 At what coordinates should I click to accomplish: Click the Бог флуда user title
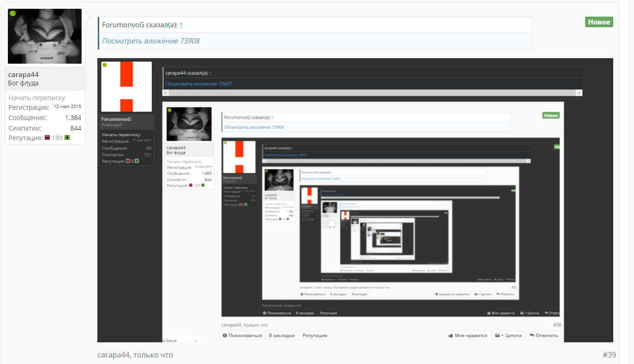[24, 84]
